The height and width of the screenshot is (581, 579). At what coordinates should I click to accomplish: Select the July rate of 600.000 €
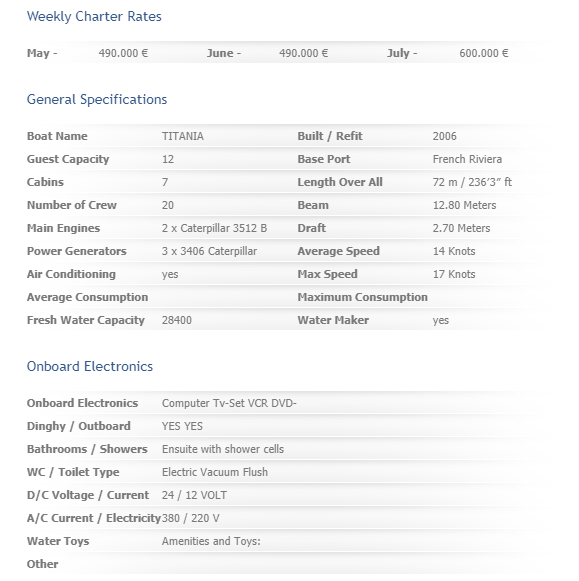tap(484, 53)
